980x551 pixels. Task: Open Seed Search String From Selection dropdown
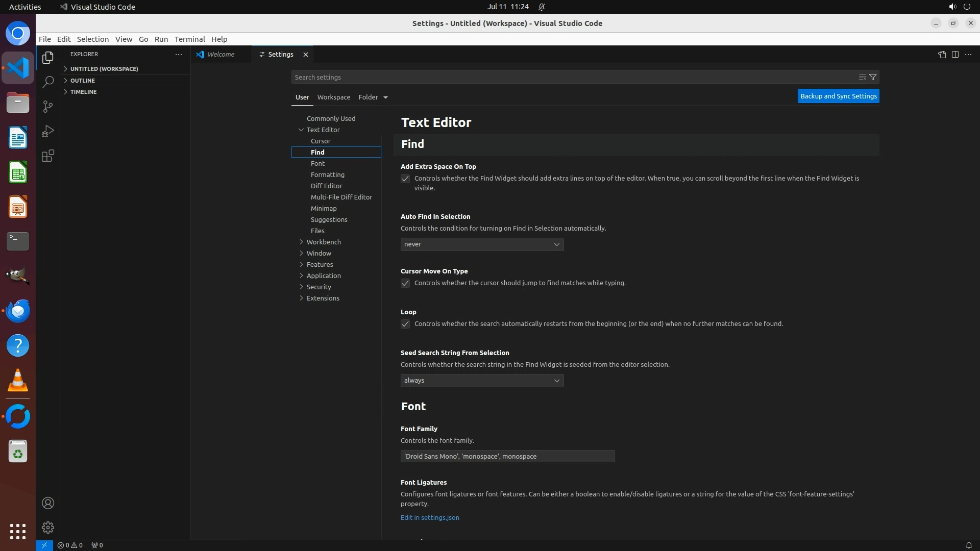(482, 381)
